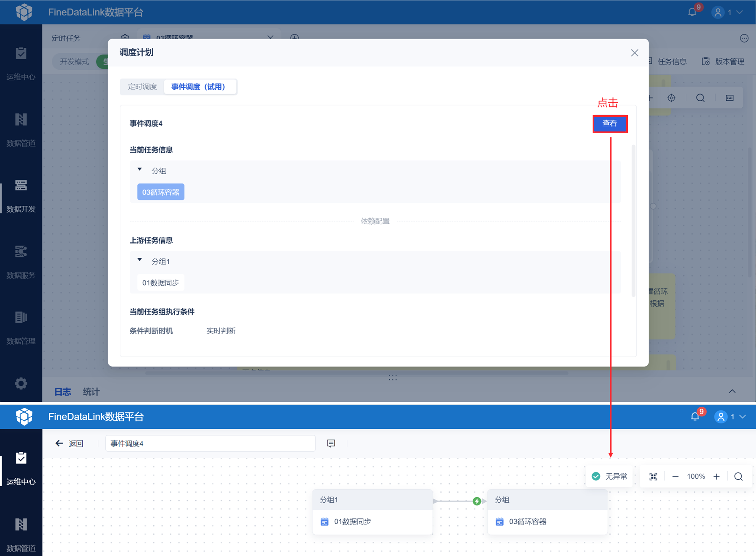Image resolution: width=756 pixels, height=556 pixels.
Task: Zoom out with minus icon
Action: 675,476
